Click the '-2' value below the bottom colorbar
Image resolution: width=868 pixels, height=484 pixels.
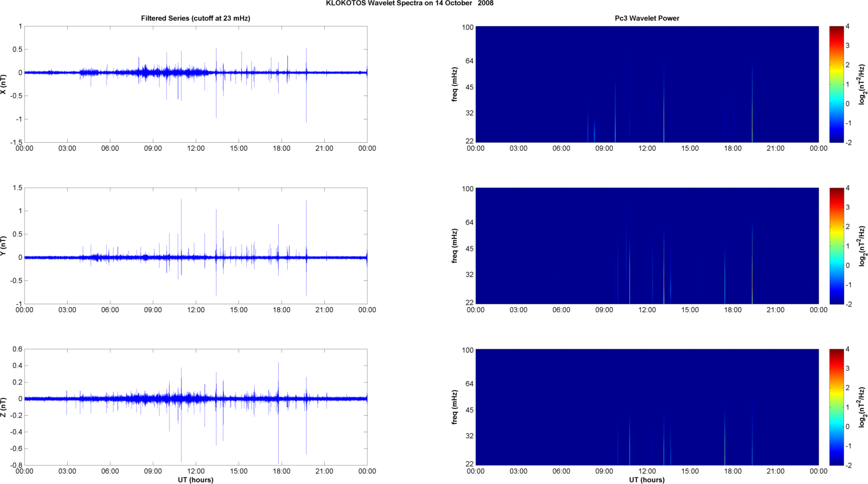point(848,465)
